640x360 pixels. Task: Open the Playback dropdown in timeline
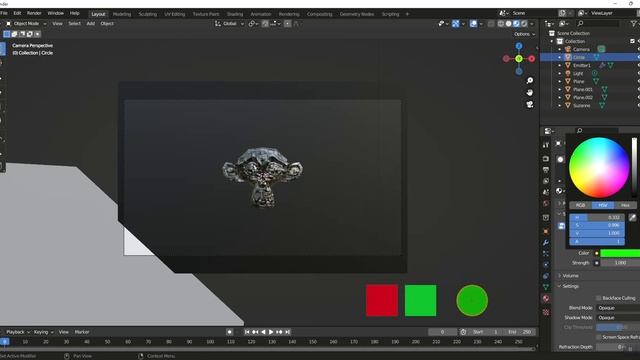18,332
